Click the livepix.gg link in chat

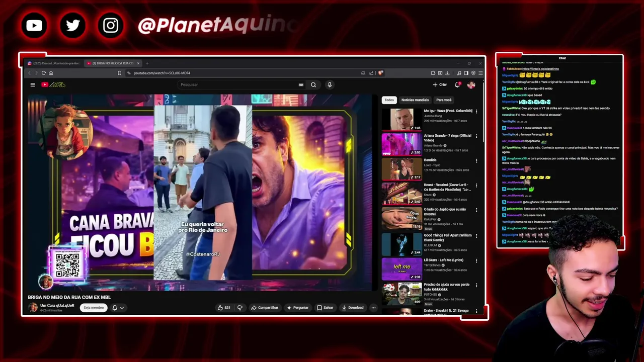(x=541, y=69)
